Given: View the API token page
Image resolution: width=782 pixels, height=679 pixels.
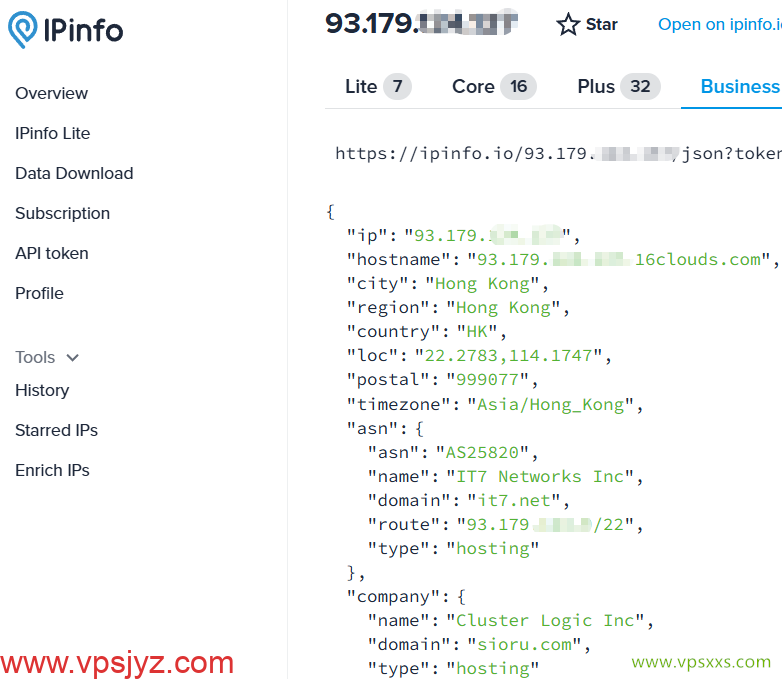Looking at the screenshot, I should 52,254.
